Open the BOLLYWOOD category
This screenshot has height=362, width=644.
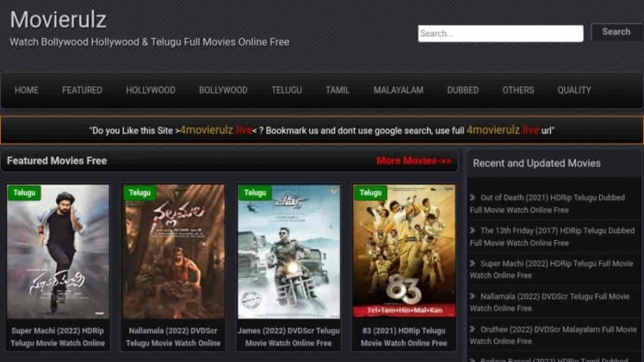[x=223, y=90]
